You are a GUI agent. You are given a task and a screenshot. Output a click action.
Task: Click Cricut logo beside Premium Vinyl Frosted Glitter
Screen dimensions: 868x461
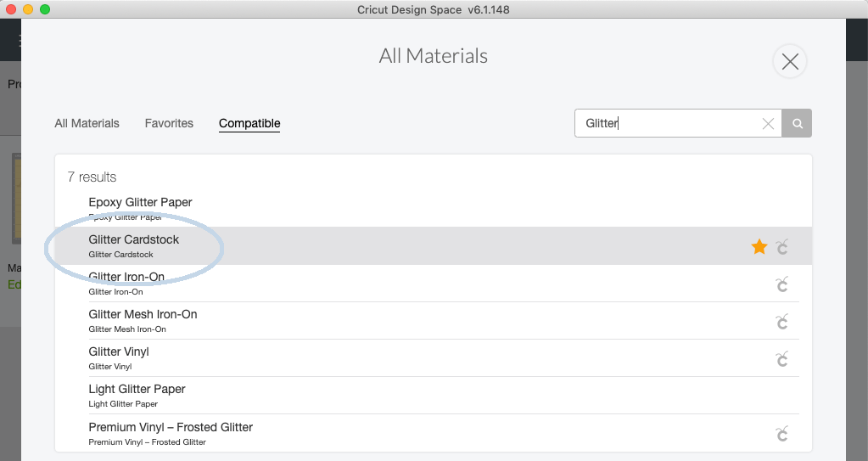tap(782, 434)
